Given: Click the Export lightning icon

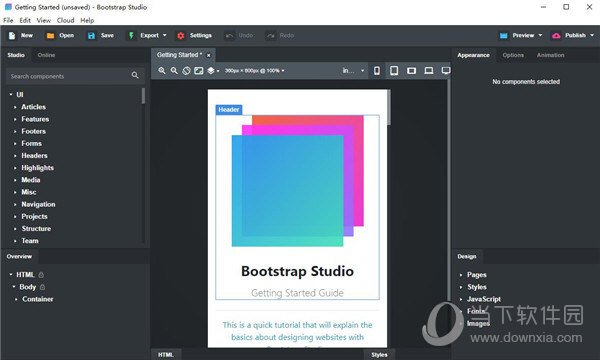Looking at the screenshot, I should [x=131, y=36].
